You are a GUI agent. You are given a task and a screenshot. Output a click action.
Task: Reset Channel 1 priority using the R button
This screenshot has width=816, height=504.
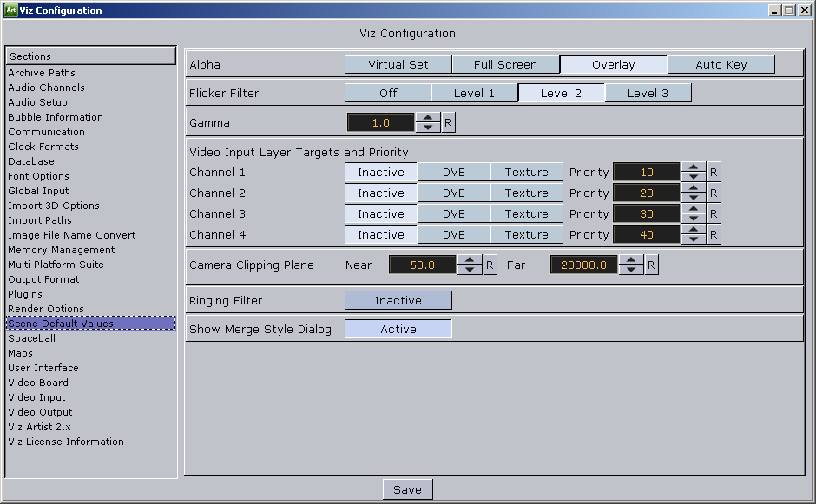click(x=713, y=171)
